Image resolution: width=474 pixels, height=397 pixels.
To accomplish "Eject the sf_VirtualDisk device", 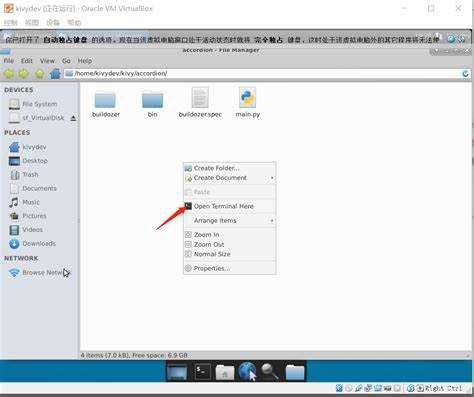I will coord(73,118).
